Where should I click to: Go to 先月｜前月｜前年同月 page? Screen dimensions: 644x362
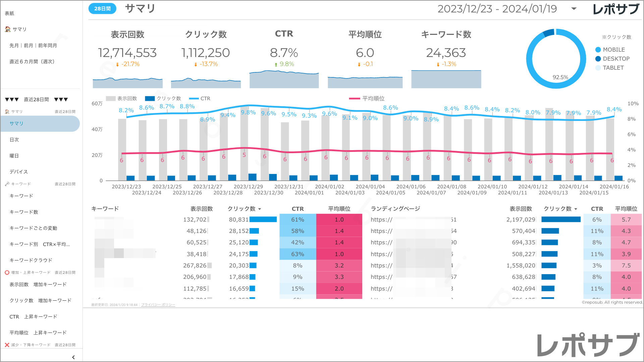[33, 45]
